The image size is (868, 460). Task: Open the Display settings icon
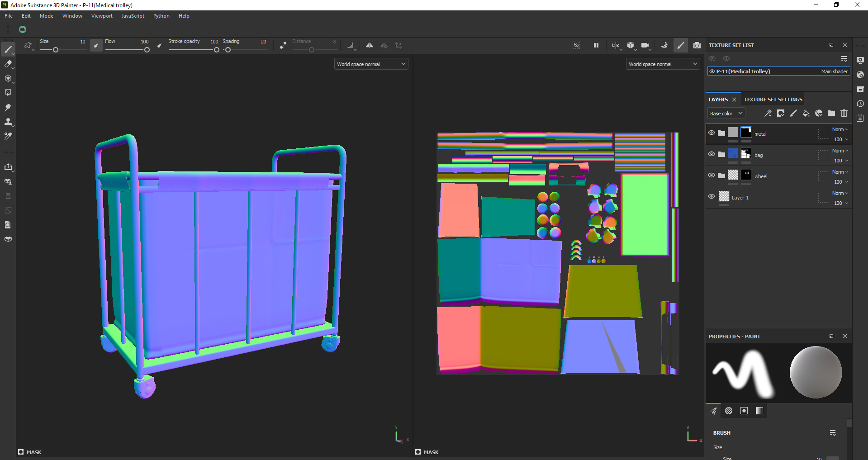tap(860, 60)
